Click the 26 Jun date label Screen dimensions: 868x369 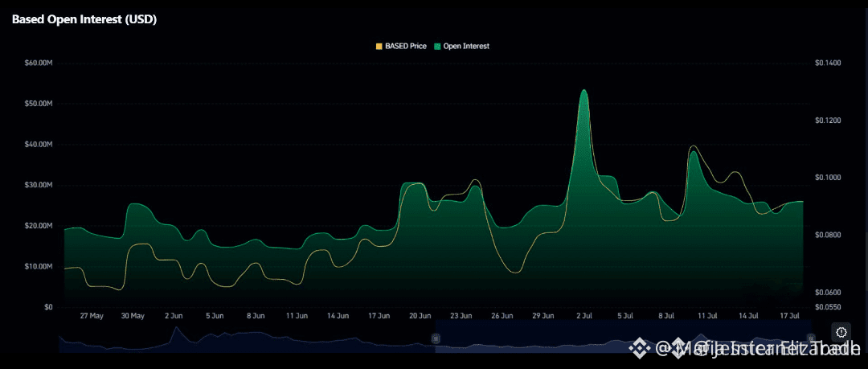click(502, 316)
